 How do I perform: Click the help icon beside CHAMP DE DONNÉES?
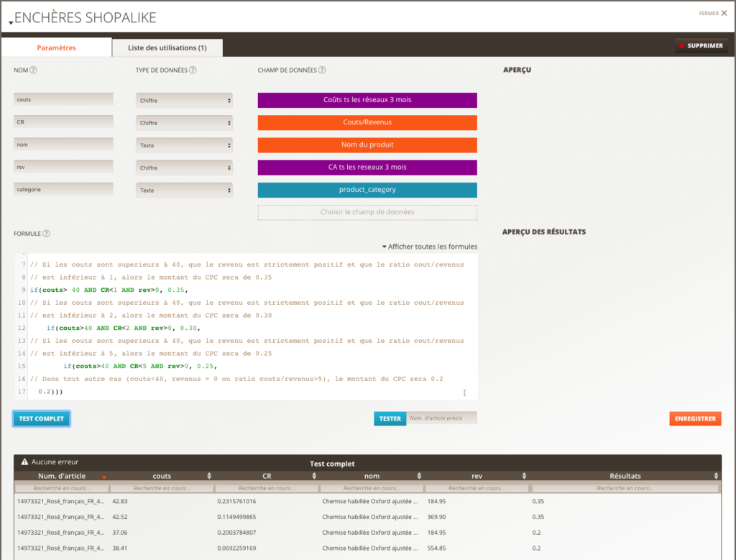(322, 70)
